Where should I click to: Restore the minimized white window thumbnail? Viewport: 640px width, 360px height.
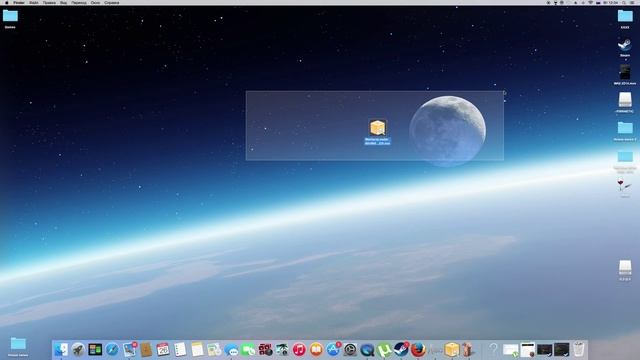coord(528,350)
